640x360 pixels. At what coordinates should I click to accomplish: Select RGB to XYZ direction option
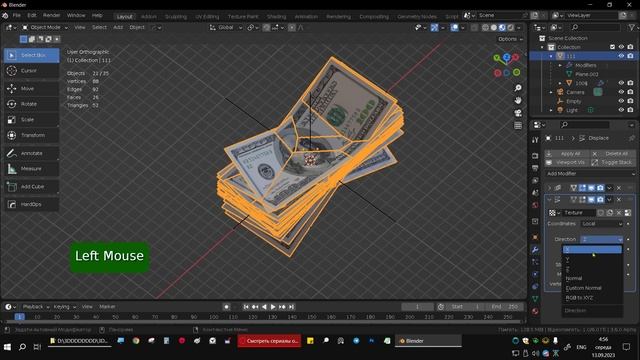pos(592,298)
